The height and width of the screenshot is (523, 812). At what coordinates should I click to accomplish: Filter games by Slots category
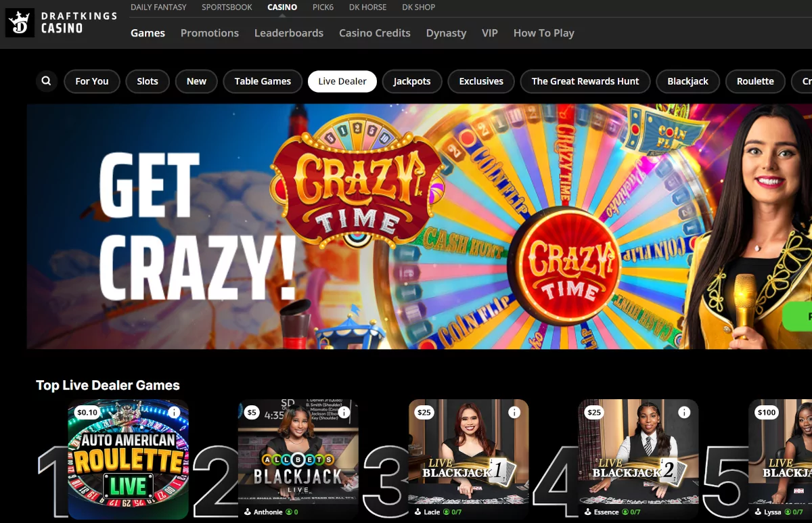(148, 81)
